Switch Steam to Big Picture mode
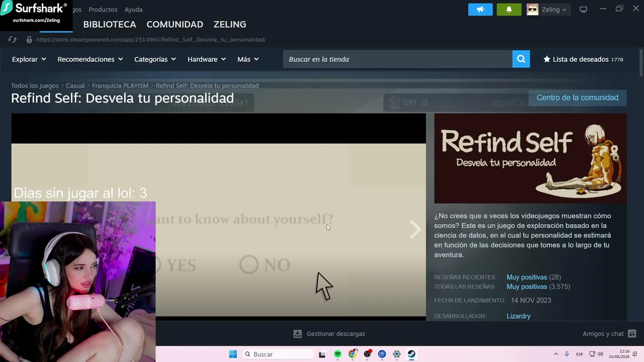 pyautogui.click(x=583, y=10)
